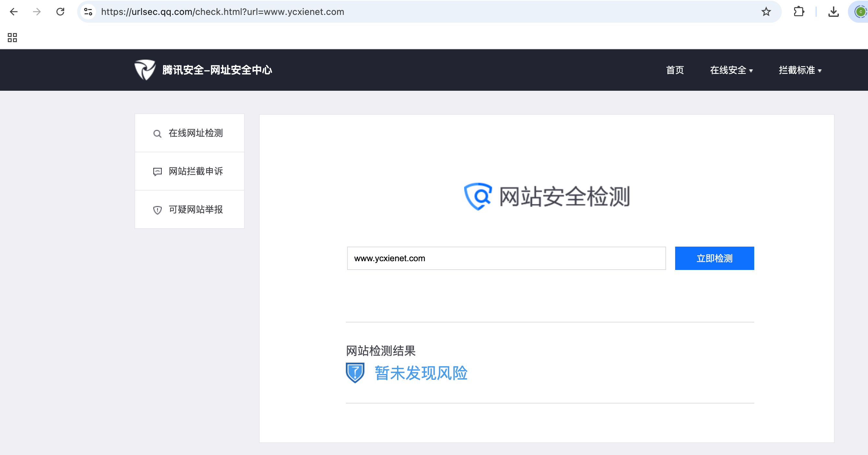This screenshot has width=868, height=455.
Task: Expand the 在线安全 dropdown menu
Action: [731, 70]
